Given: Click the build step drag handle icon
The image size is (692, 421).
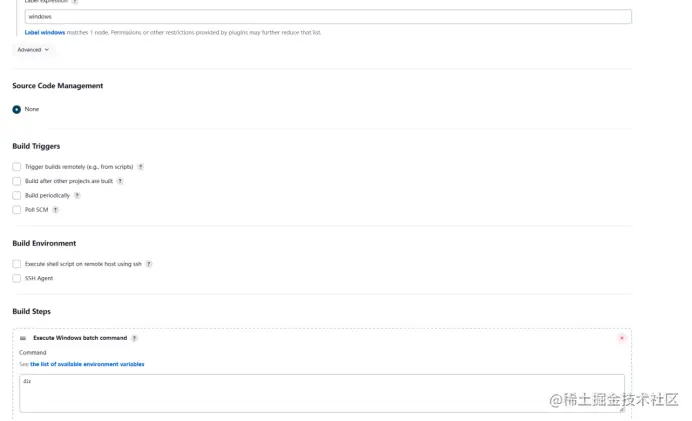Looking at the screenshot, I should tap(23, 338).
